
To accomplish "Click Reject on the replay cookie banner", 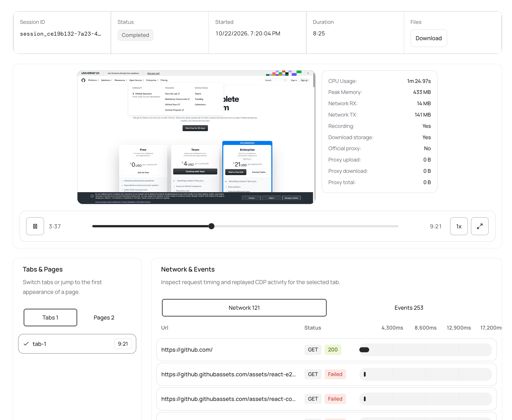I will [x=271, y=198].
